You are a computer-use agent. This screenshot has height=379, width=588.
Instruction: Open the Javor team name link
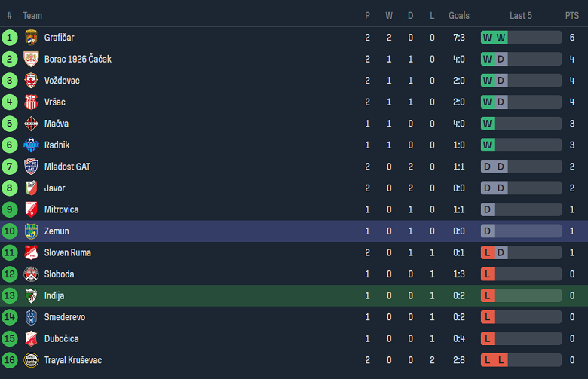pos(54,188)
